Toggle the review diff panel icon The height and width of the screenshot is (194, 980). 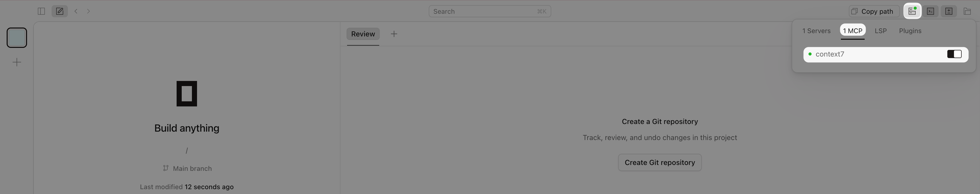tap(949, 11)
